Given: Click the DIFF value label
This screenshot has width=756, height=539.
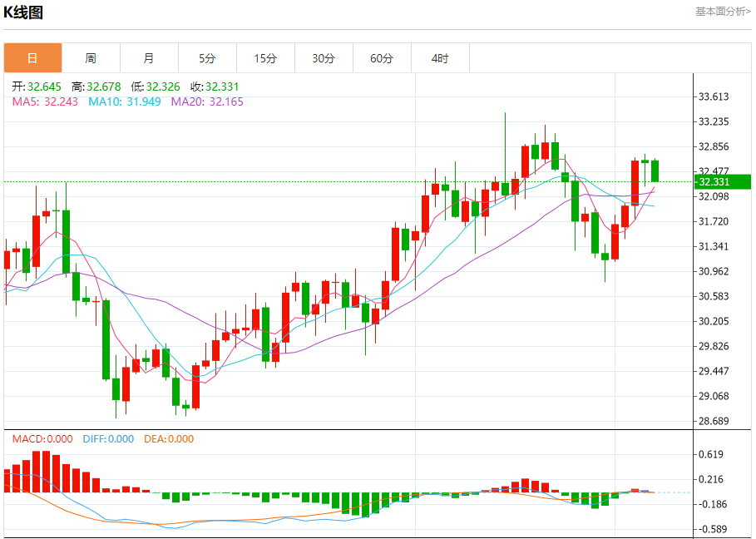Looking at the screenshot, I should (x=107, y=439).
